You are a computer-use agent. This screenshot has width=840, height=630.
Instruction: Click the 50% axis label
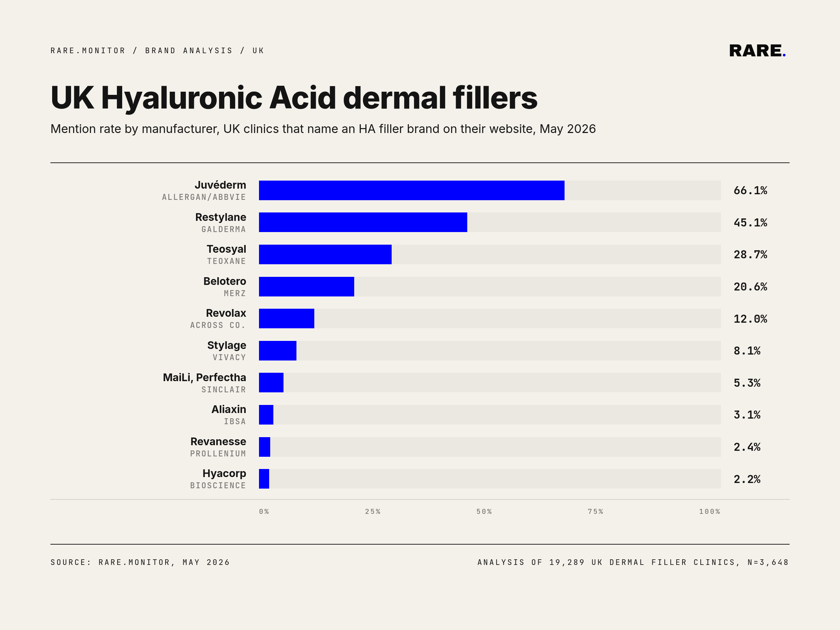tap(484, 512)
